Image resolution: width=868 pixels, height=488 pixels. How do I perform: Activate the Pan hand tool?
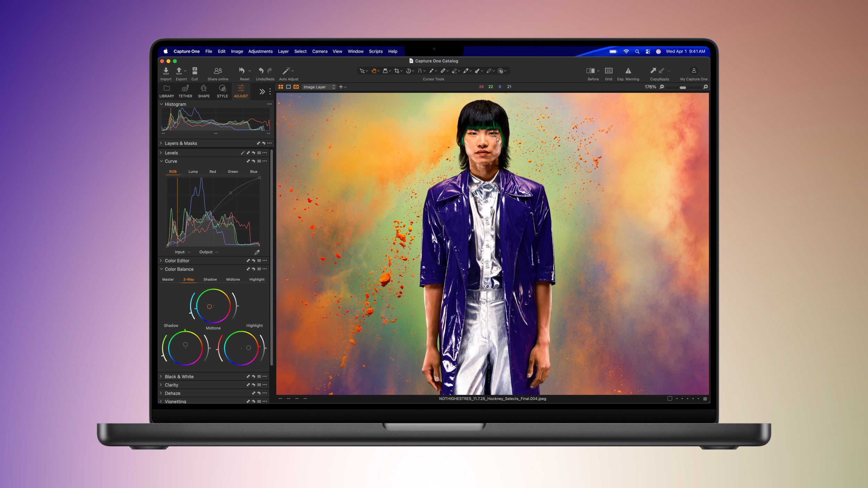(374, 71)
